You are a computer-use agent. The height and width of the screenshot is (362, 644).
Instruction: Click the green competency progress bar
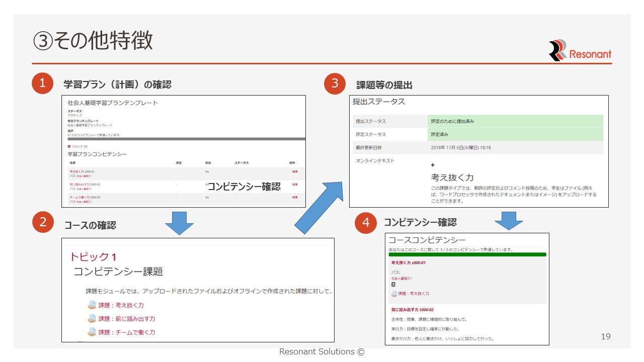[x=467, y=254]
